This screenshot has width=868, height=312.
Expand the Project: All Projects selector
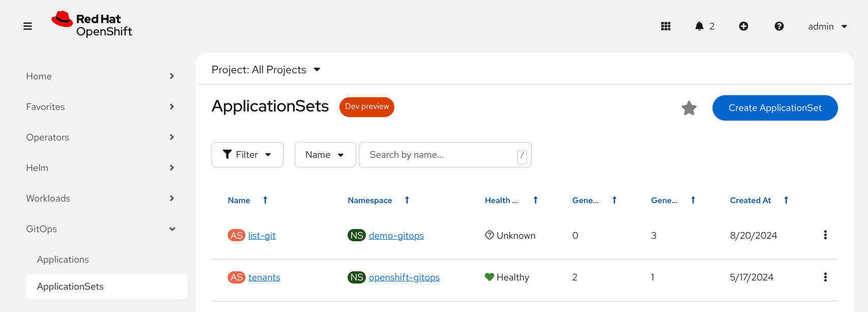[x=266, y=70]
